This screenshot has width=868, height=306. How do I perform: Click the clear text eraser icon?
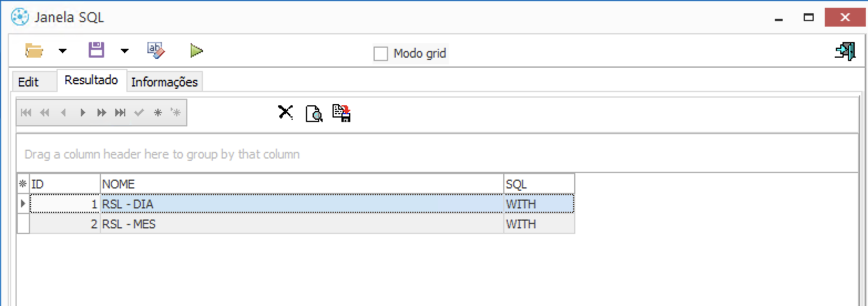point(156,50)
